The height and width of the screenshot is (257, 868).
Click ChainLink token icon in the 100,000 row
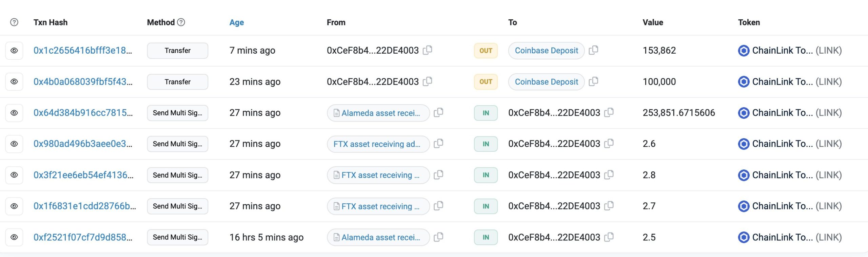click(744, 82)
